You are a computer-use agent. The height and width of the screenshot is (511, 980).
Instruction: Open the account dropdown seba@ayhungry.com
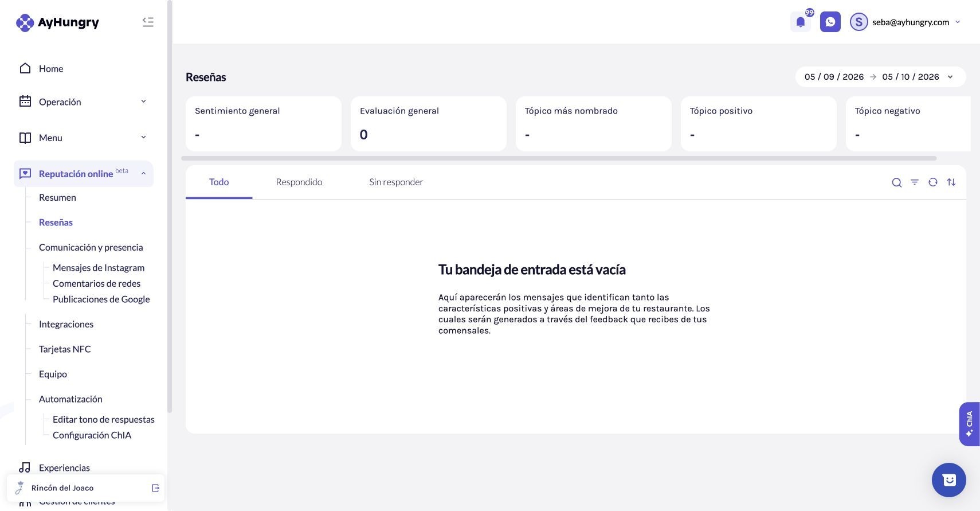[x=916, y=22]
